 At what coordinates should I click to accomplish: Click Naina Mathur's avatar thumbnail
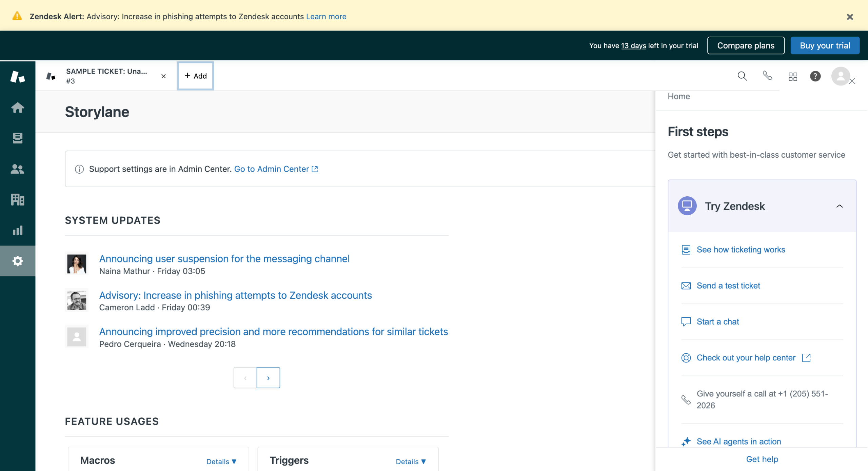[x=77, y=264]
